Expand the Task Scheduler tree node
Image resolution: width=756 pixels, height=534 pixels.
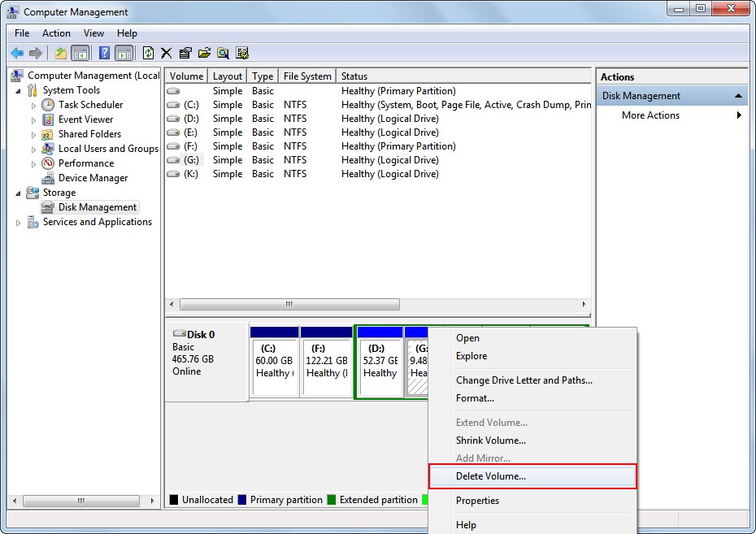[x=33, y=106]
